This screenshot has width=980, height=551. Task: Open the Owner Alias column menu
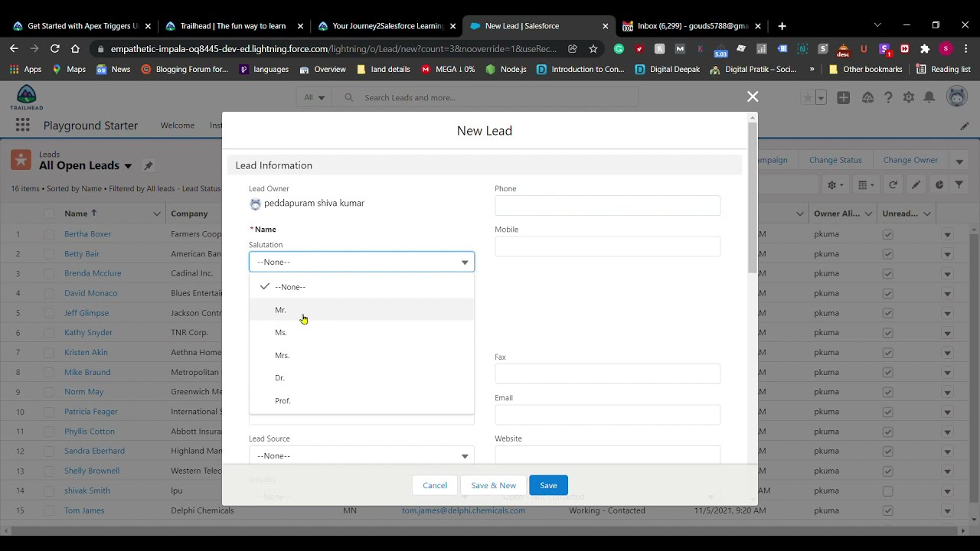868,214
